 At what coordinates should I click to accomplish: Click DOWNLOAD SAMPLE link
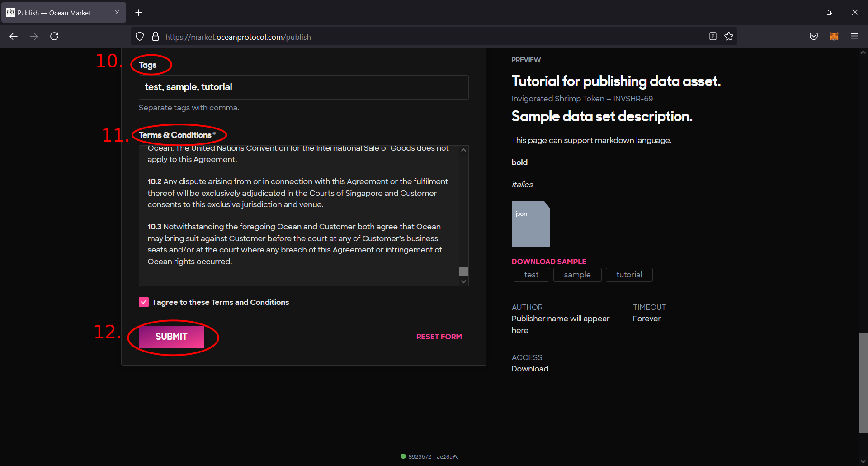click(549, 262)
